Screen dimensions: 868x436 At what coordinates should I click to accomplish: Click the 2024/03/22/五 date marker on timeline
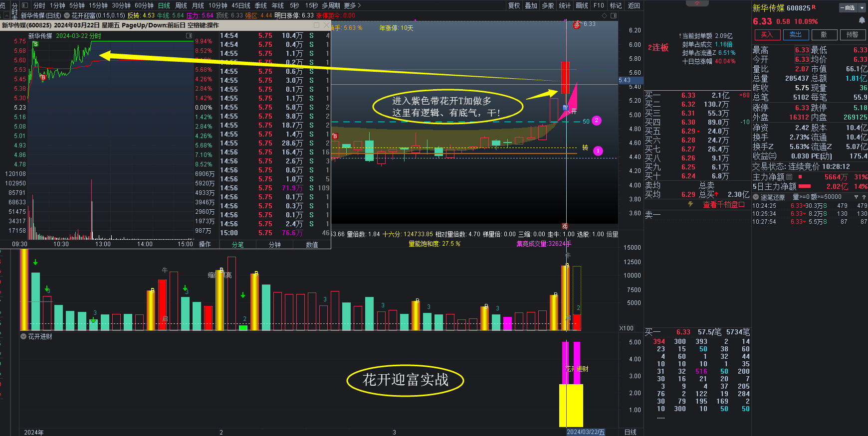click(x=586, y=432)
